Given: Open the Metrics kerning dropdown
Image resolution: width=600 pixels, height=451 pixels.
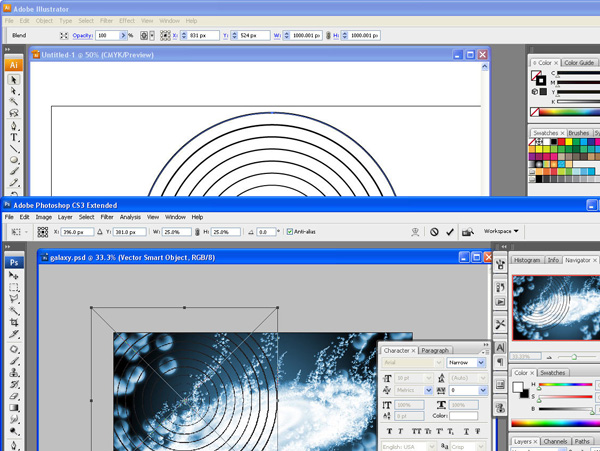Looking at the screenshot, I should click(x=429, y=390).
